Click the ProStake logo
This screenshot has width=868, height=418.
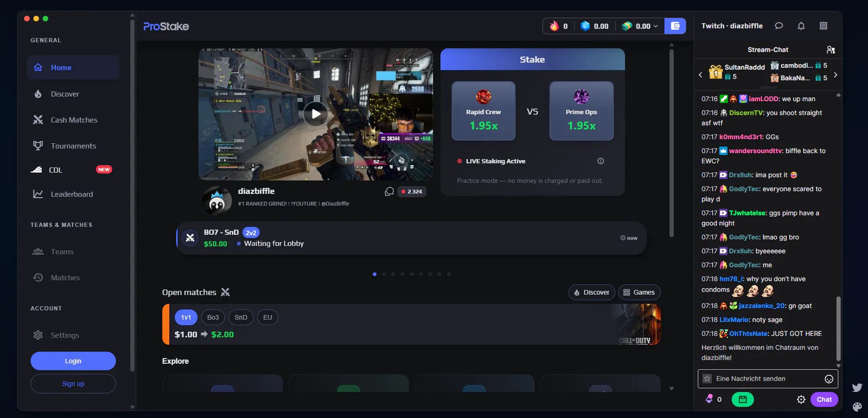(x=166, y=26)
